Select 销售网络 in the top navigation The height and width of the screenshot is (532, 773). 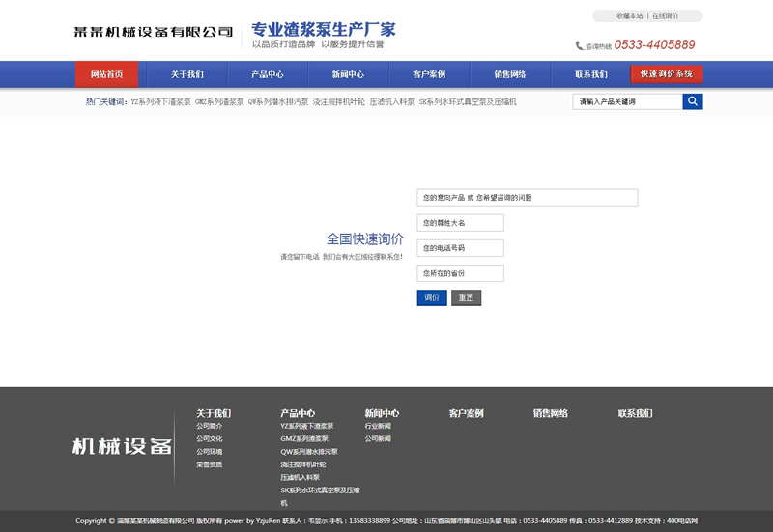[509, 74]
